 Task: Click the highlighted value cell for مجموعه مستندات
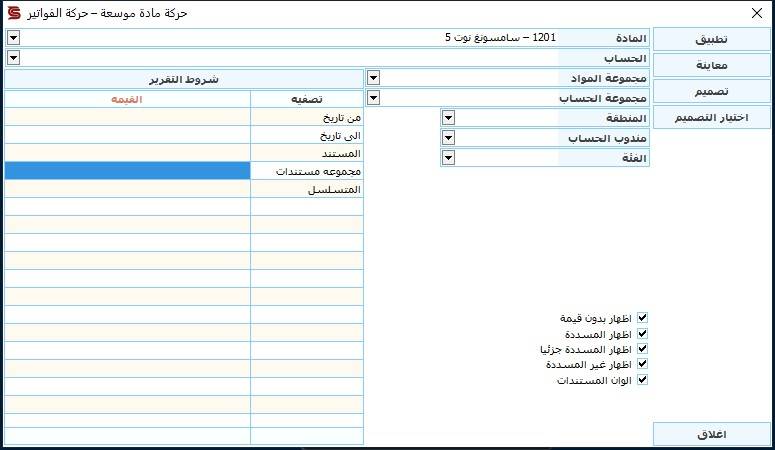(128, 171)
